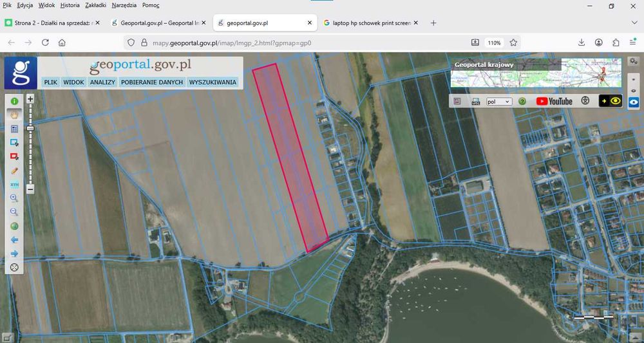The width and height of the screenshot is (644, 343).
Task: Click the WMS services icon
Action: 476,101
